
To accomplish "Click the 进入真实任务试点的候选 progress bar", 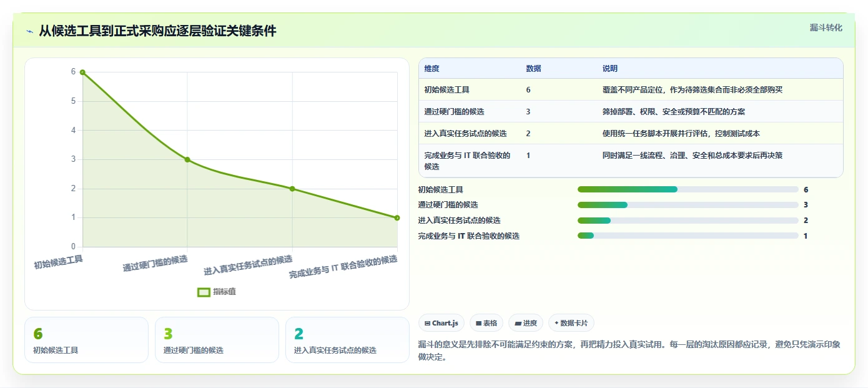I will click(688, 221).
